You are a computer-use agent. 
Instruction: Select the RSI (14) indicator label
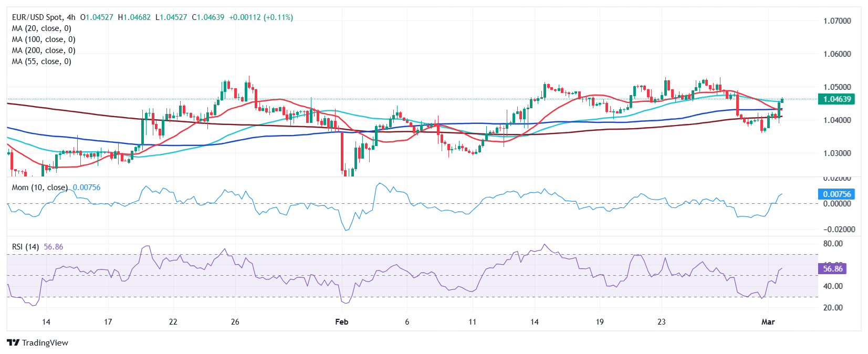[x=25, y=247]
